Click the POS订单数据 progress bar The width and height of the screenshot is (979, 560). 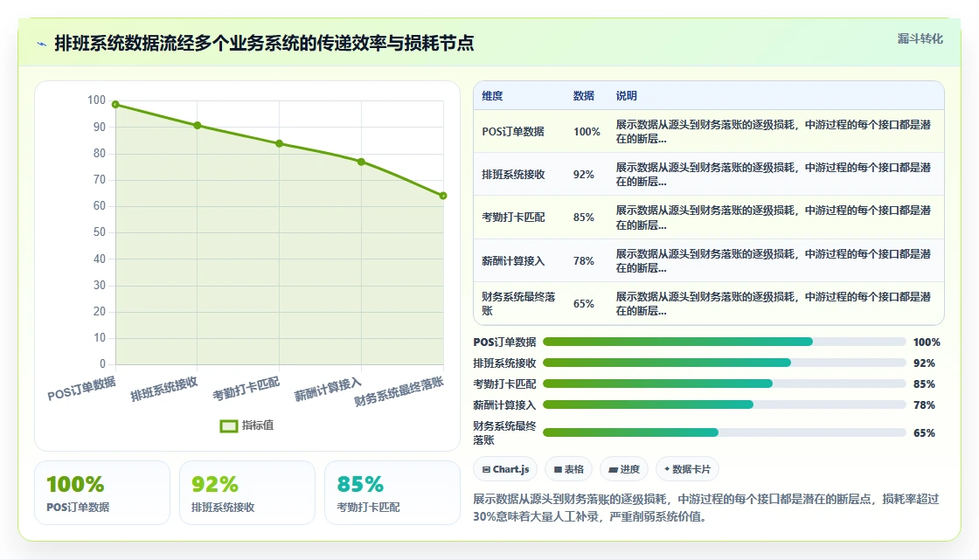(x=725, y=342)
